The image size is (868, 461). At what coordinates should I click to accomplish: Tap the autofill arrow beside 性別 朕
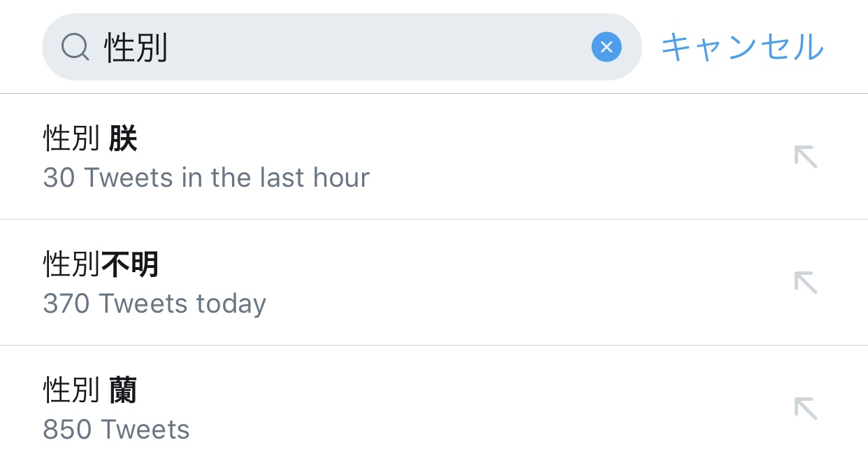tap(806, 157)
